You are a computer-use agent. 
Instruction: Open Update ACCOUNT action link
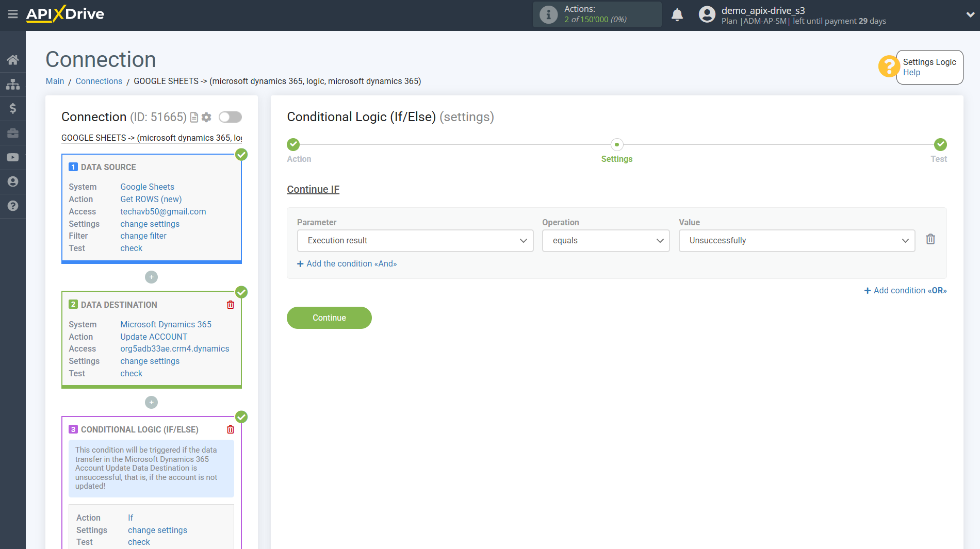pyautogui.click(x=154, y=337)
